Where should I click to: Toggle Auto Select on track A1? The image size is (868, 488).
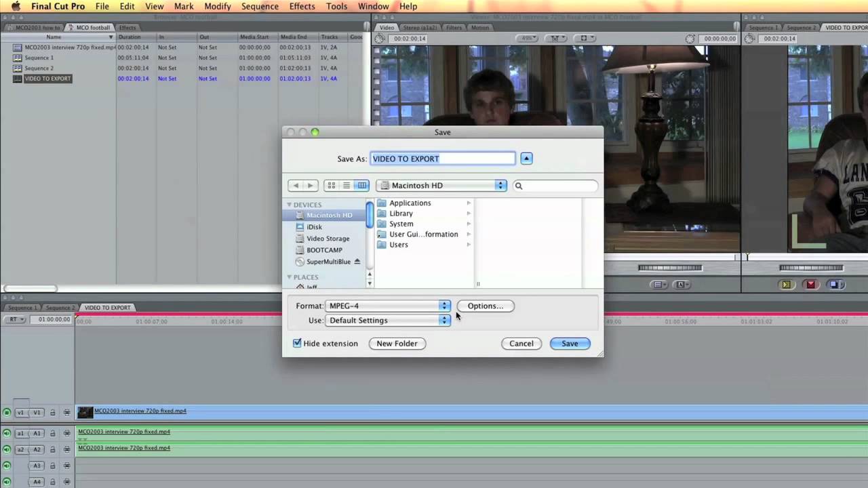tap(66, 433)
